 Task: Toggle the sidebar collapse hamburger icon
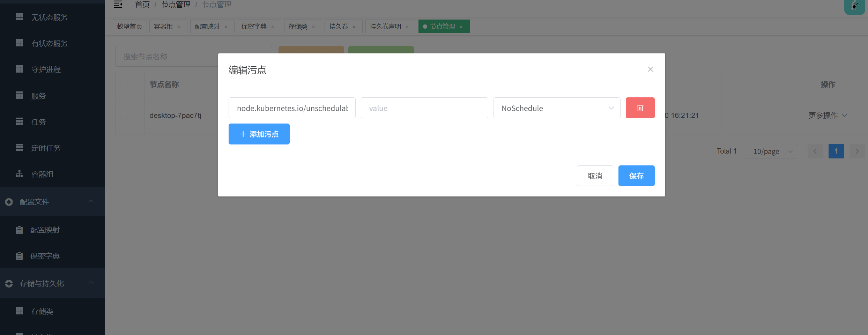(118, 5)
